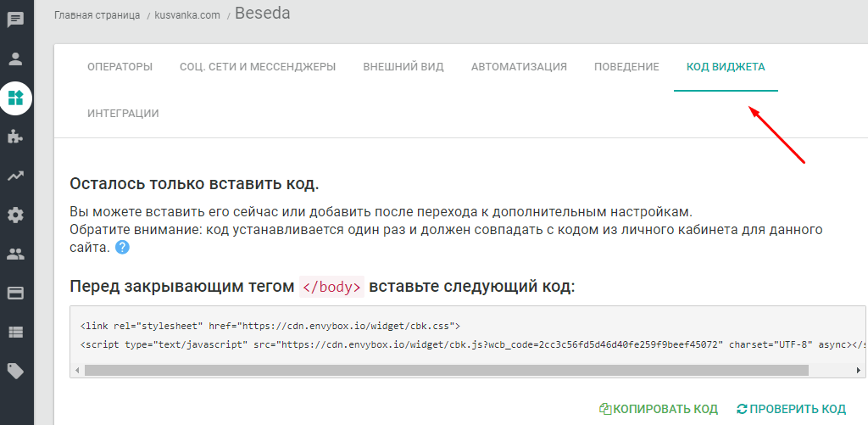This screenshot has width=868, height=425.
Task: Open the trending-arrow analytics sidebar icon
Action: coord(15,176)
